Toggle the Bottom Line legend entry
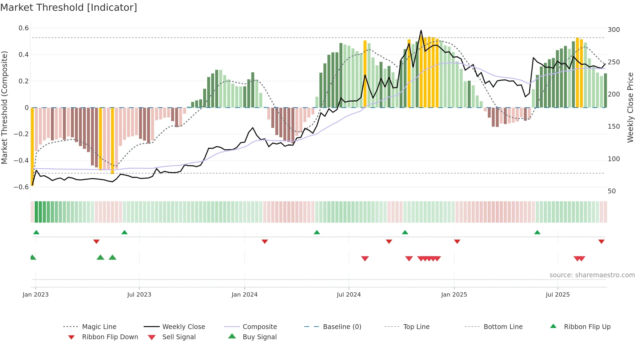 coord(494,327)
